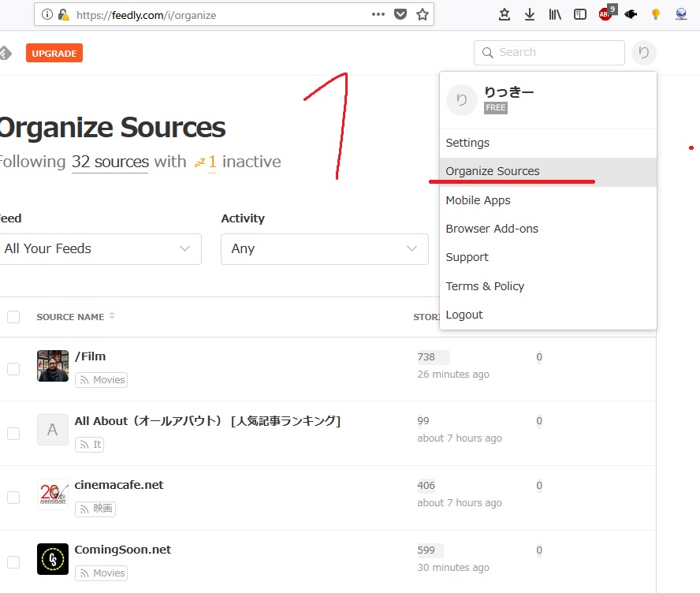Image resolution: width=700 pixels, height=593 pixels.
Task: Click the SOURCE NAME column header
Action: 70,317
